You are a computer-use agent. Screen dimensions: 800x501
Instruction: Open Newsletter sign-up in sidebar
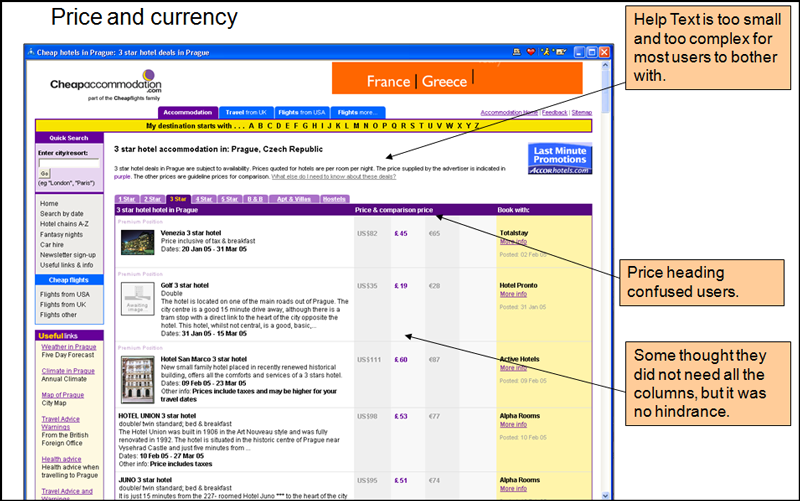(x=68, y=255)
